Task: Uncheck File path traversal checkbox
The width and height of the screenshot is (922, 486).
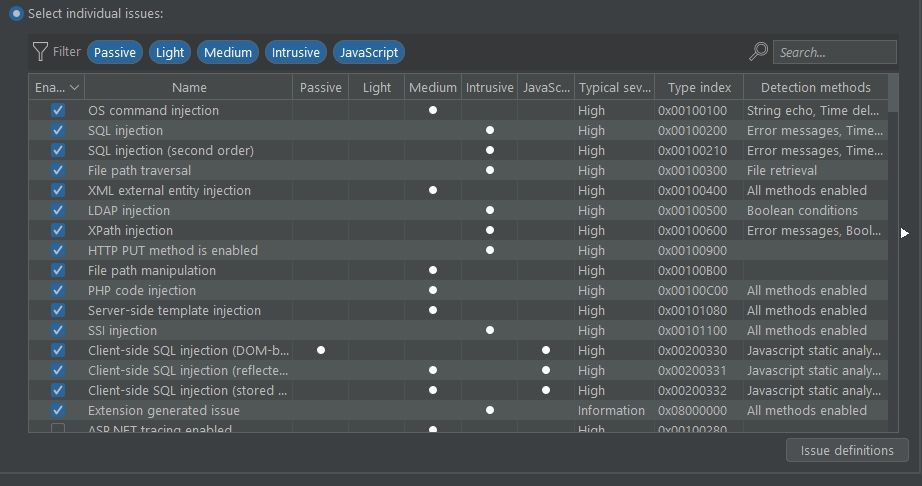Action: (58, 170)
